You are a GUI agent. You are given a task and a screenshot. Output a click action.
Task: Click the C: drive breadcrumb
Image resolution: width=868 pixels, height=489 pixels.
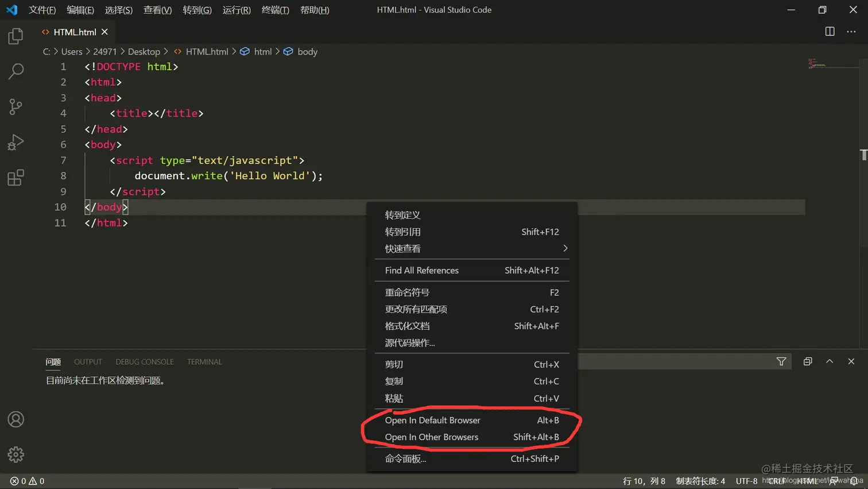(x=46, y=52)
